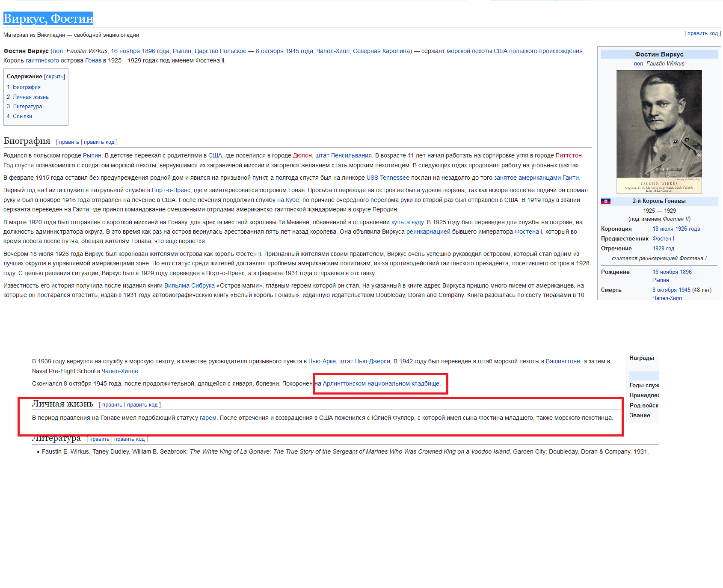
Task: Open USS Tennessee article link
Action: click(388, 178)
